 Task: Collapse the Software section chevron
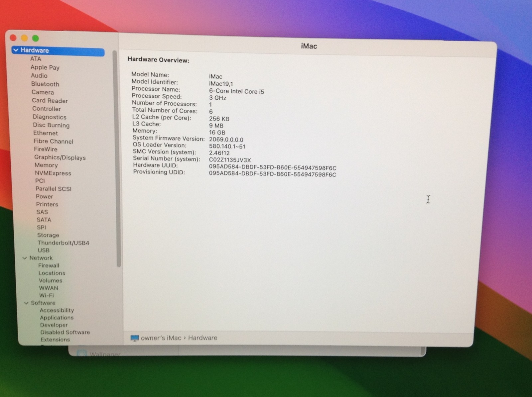pos(26,303)
